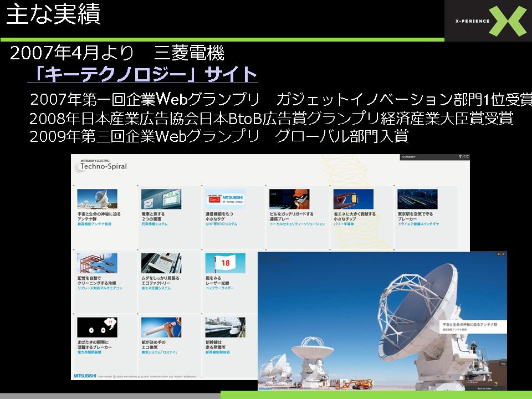Click 2008年日本産業広告協会 award line
Image resolution: width=532 pixels, height=399 pixels.
coord(272,119)
